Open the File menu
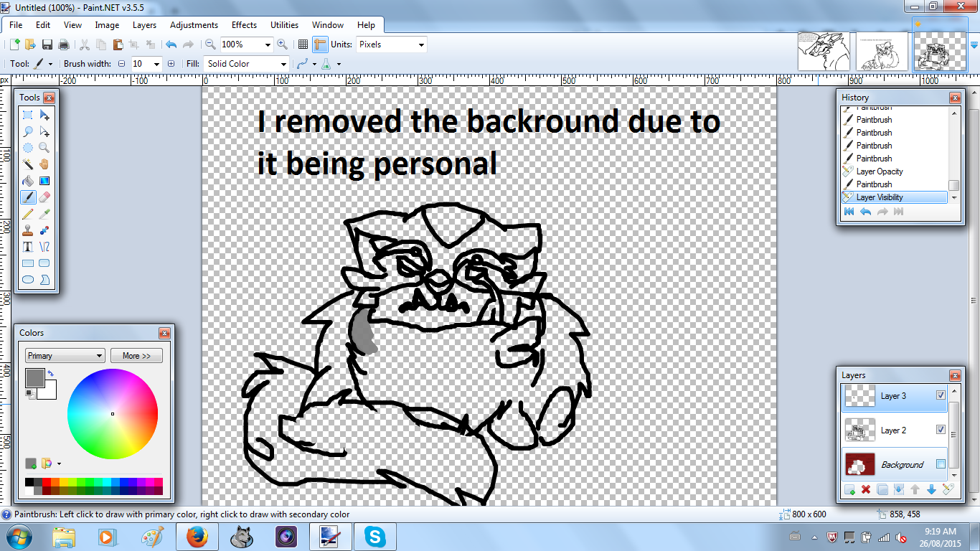The width and height of the screenshot is (980, 551). 16,25
